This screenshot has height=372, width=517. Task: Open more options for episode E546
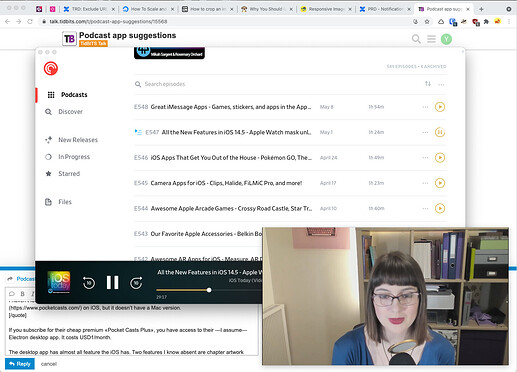[x=425, y=158]
